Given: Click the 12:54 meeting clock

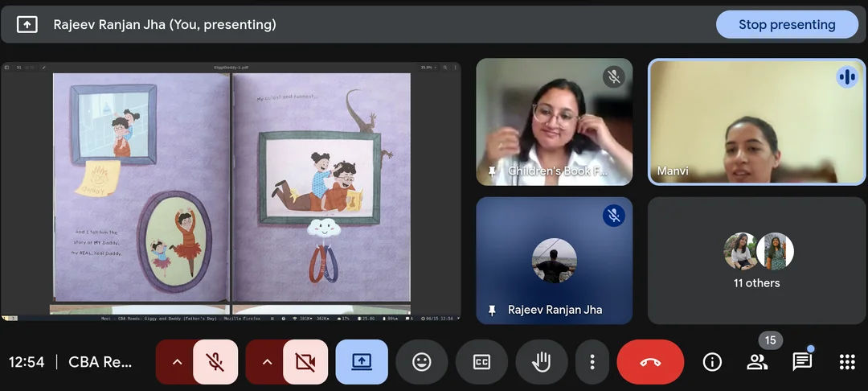Looking at the screenshot, I should (27, 362).
